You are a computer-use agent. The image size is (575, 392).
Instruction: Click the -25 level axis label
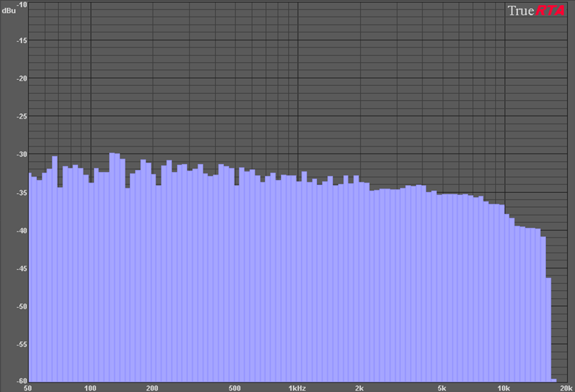pos(22,117)
